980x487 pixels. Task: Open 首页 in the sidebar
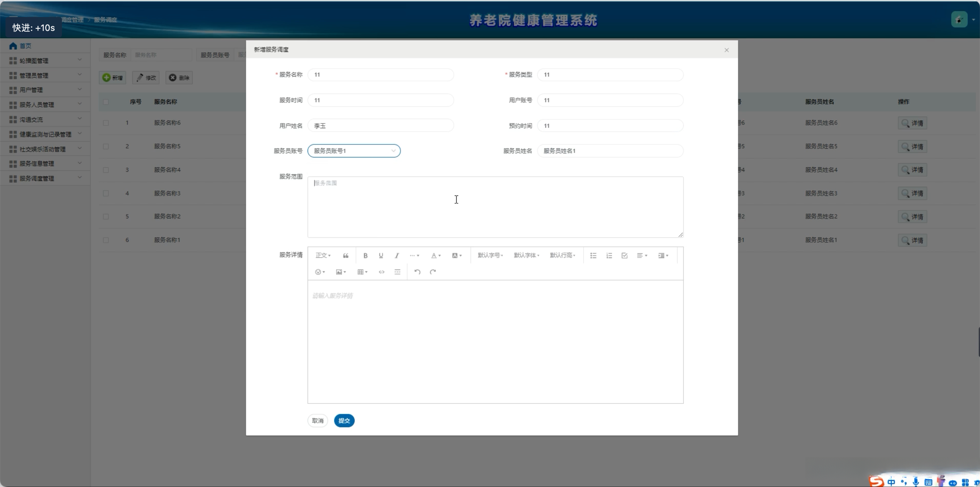coord(25,46)
